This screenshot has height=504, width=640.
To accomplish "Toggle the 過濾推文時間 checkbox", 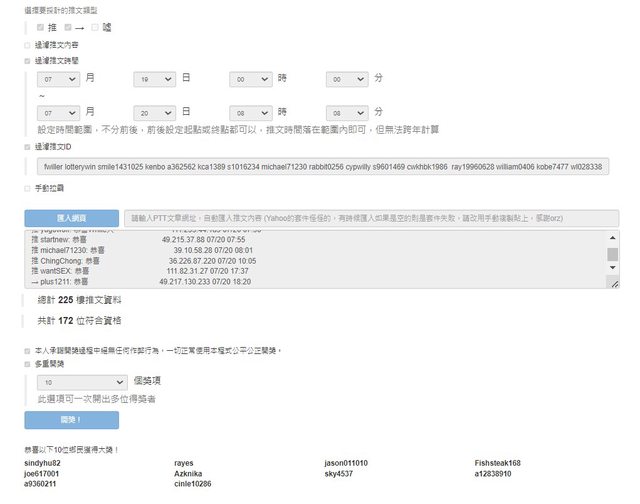I will 28,61.
